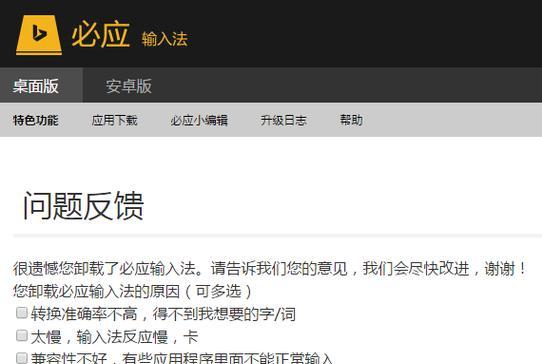Viewport: 542px width, 364px height.
Task: Switch to the 桌面版 tab
Action: click(41, 85)
